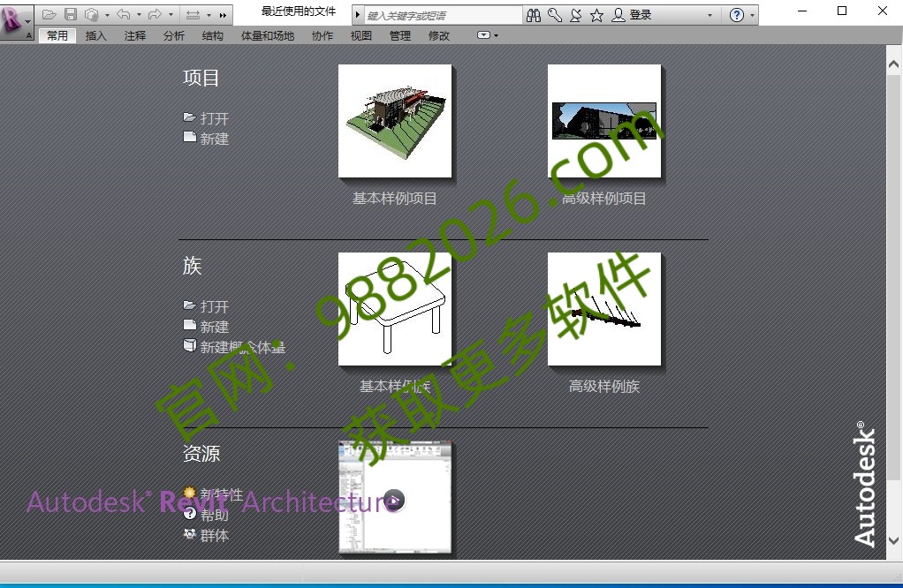Click the folder icon beside 项目 打开
903x588 pixels.
pyautogui.click(x=189, y=117)
